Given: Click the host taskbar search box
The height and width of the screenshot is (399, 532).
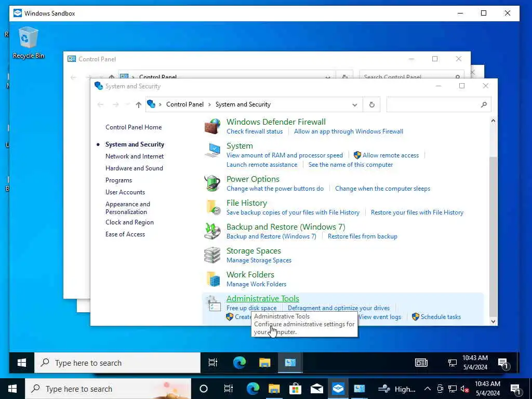Looking at the screenshot, I should coord(108,389).
